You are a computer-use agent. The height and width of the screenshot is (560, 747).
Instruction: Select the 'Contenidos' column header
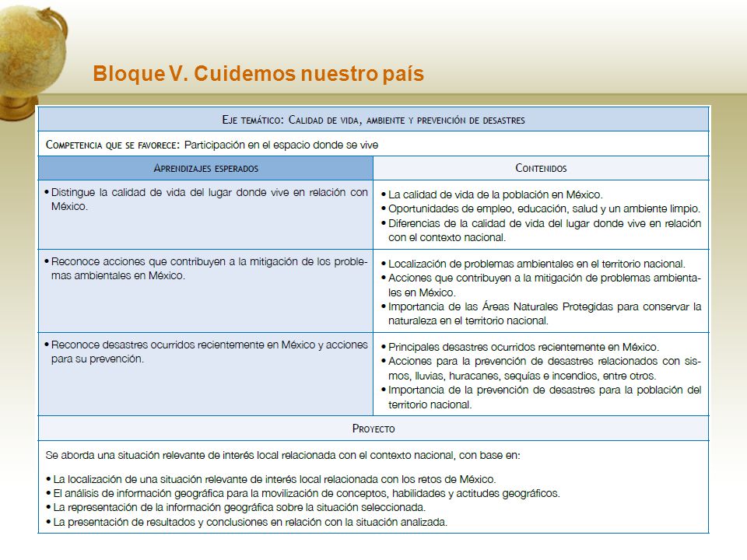542,168
